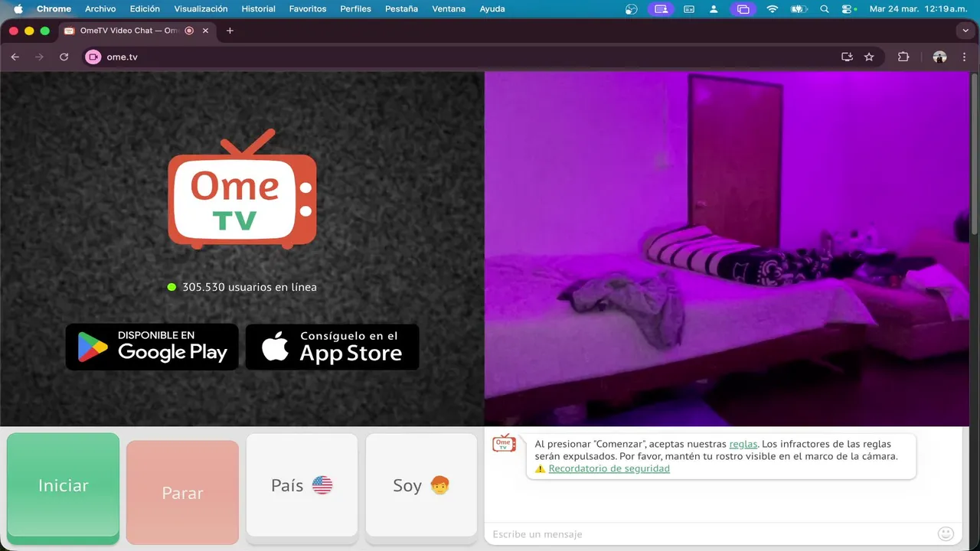The image size is (980, 551).
Task: Click the purple overlapping windows icon in menu bar
Action: point(741,9)
